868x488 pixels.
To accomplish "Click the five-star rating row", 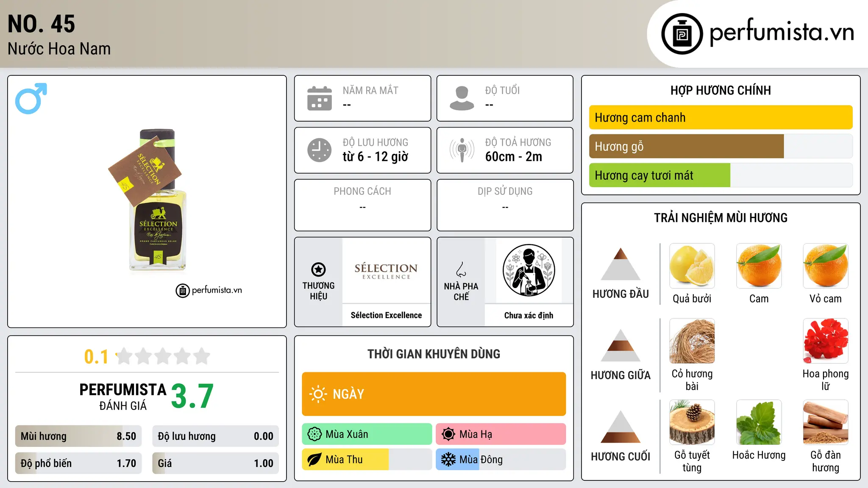I will tap(163, 356).
